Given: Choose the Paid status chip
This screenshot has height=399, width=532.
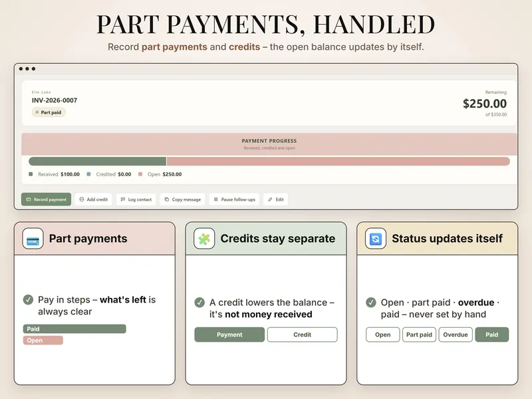Looking at the screenshot, I should (x=492, y=334).
